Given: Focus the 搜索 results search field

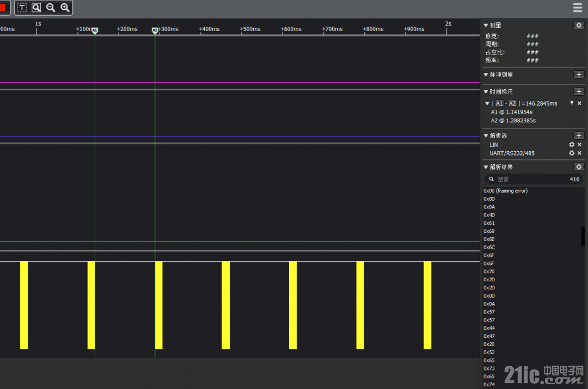Looking at the screenshot, I should [534, 179].
